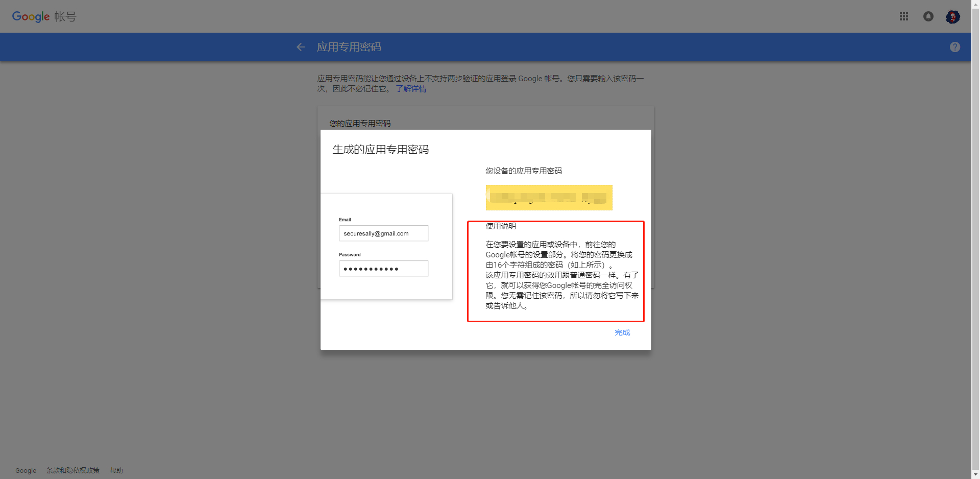Click the 使用说明 heading
Image resolution: width=980 pixels, height=479 pixels.
coord(501,226)
